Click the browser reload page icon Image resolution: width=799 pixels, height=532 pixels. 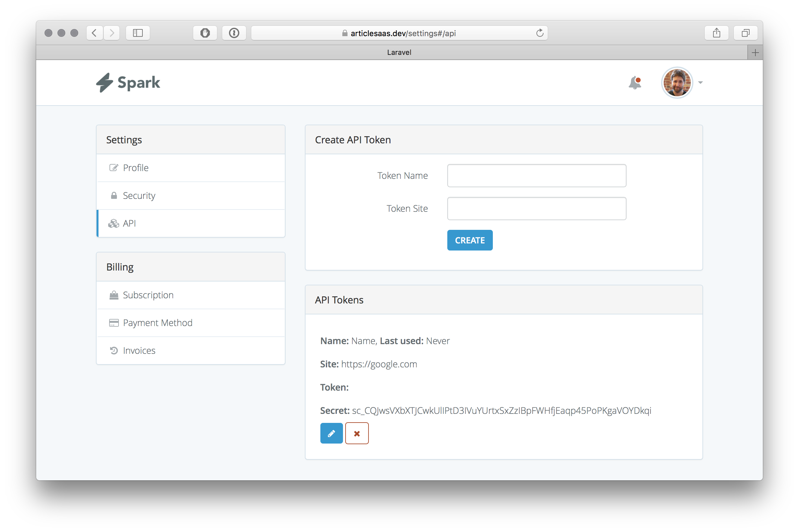(539, 33)
